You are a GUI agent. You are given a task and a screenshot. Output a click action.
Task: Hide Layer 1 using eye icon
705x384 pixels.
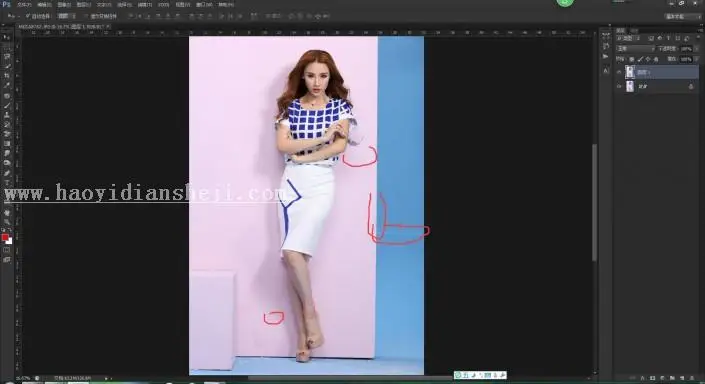tap(620, 72)
